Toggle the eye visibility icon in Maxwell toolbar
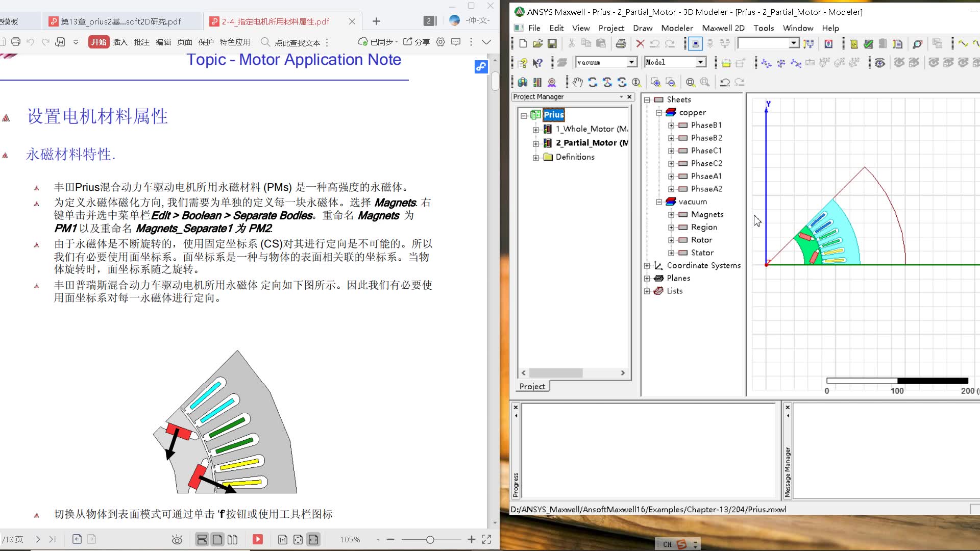980x551 pixels. point(880,63)
